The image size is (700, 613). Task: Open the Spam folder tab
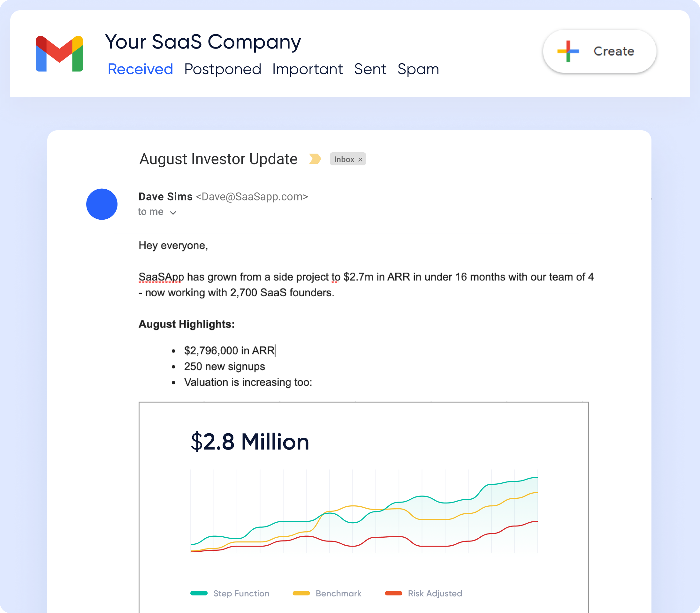coord(418,69)
